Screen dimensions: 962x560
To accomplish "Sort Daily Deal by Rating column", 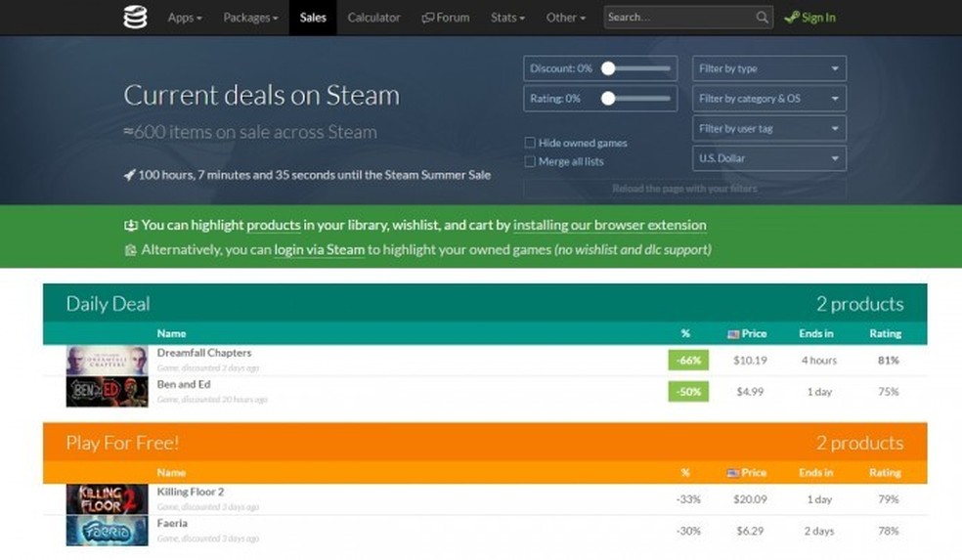I will (x=886, y=333).
